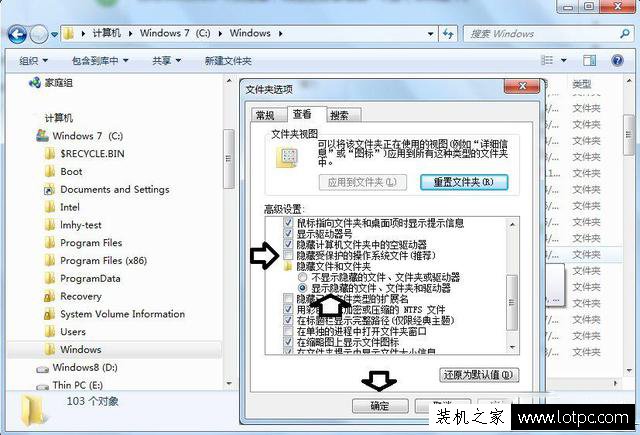Image resolution: width=640 pixels, height=435 pixels.
Task: Click the 隐藏文件和文件夹 group folder icon
Action: tap(288, 267)
